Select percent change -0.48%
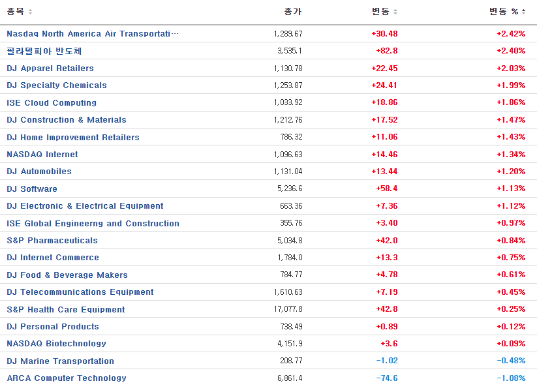 tap(511, 361)
